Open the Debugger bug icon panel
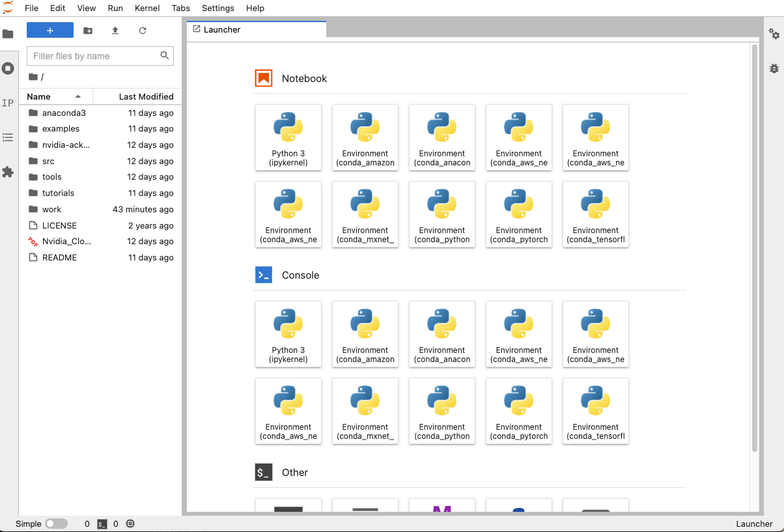 [774, 68]
